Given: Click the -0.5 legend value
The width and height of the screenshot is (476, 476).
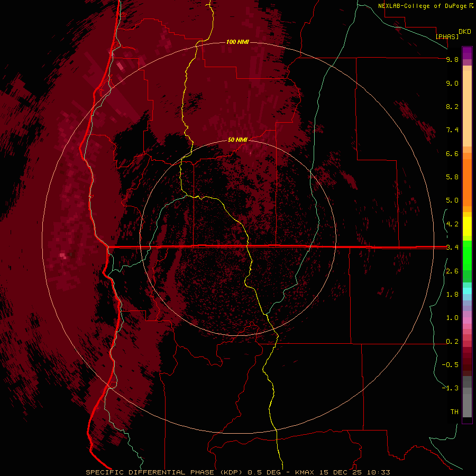Looking at the screenshot, I should pyautogui.click(x=450, y=365).
